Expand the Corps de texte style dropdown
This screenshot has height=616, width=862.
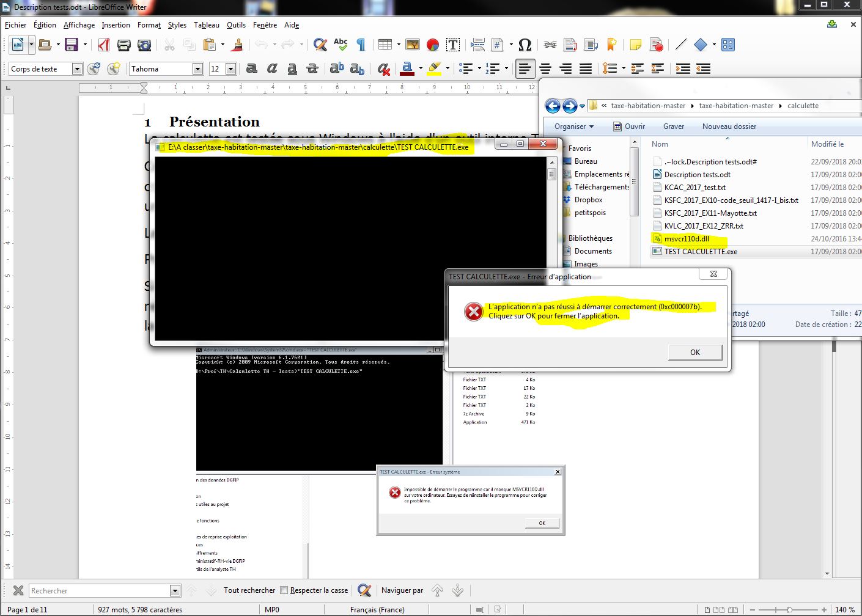(x=77, y=69)
